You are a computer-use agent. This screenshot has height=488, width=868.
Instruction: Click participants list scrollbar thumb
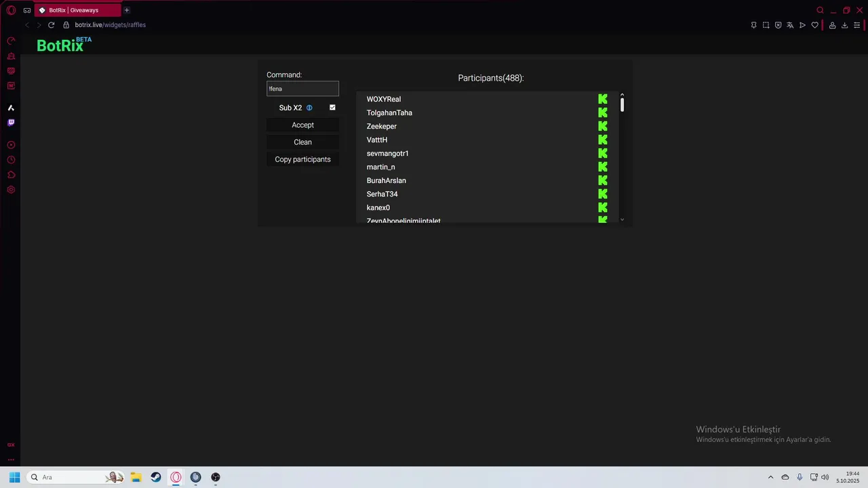(x=622, y=105)
